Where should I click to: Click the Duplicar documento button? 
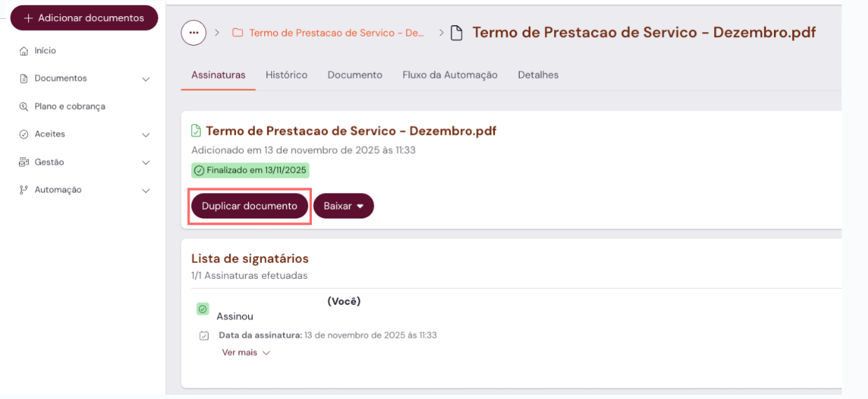click(249, 206)
